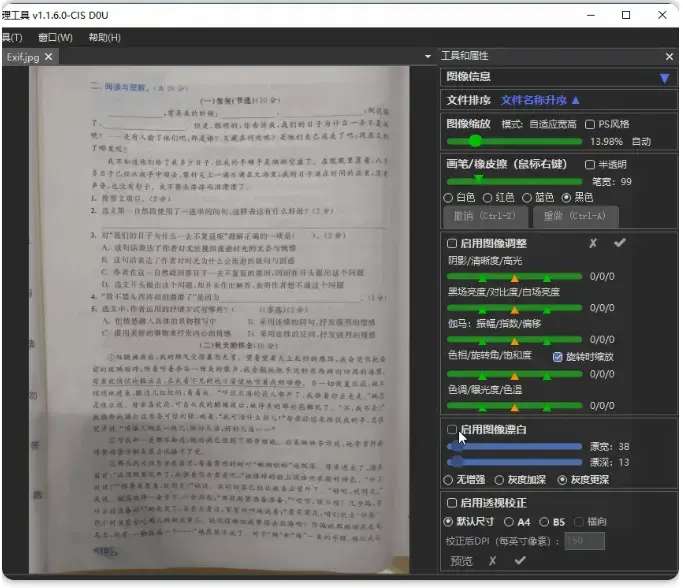This screenshot has height=588, width=683.
Task: Select the A4 paper size
Action: pyautogui.click(x=508, y=522)
